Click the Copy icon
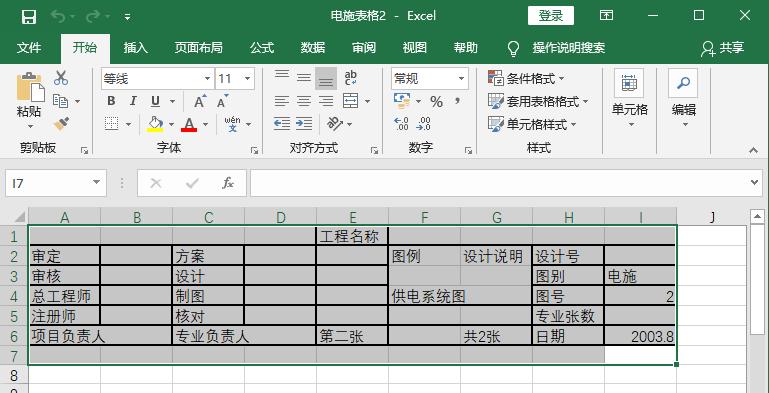The image size is (769, 393). coord(61,101)
